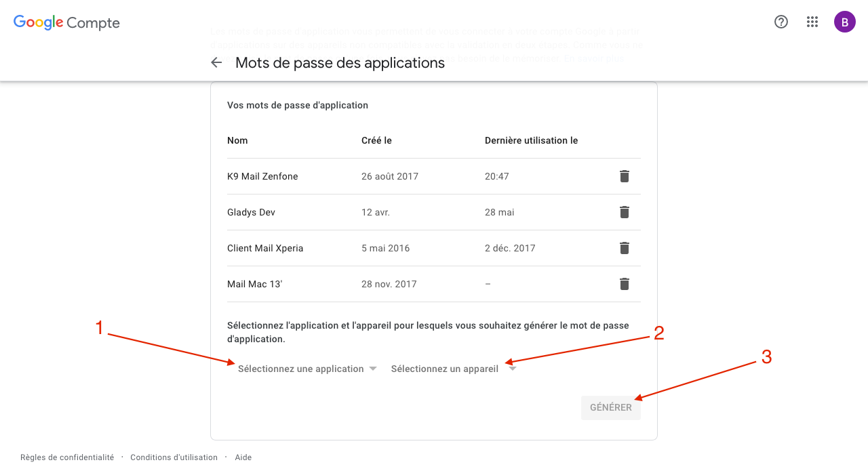Go back using the arrow icon
The height and width of the screenshot is (473, 868).
[216, 62]
